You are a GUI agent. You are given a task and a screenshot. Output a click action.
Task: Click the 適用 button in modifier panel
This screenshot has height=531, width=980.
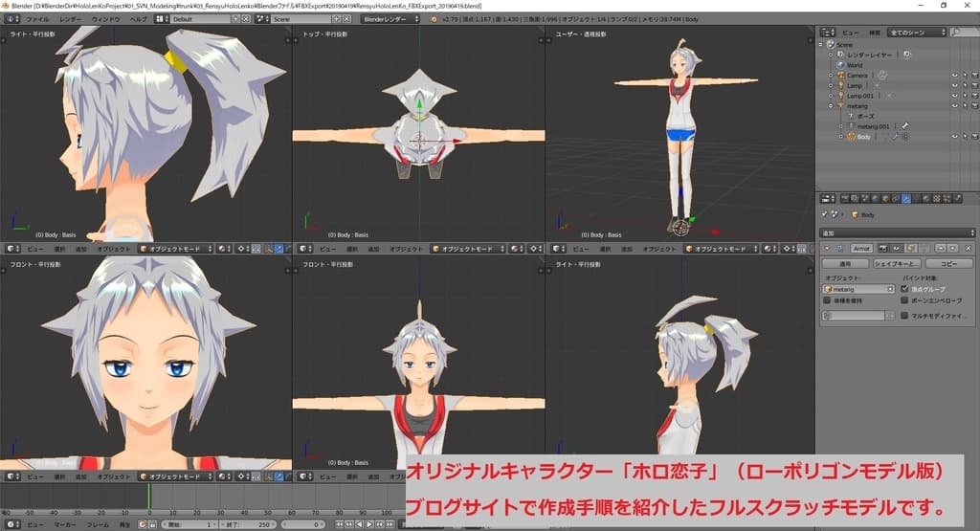point(845,262)
